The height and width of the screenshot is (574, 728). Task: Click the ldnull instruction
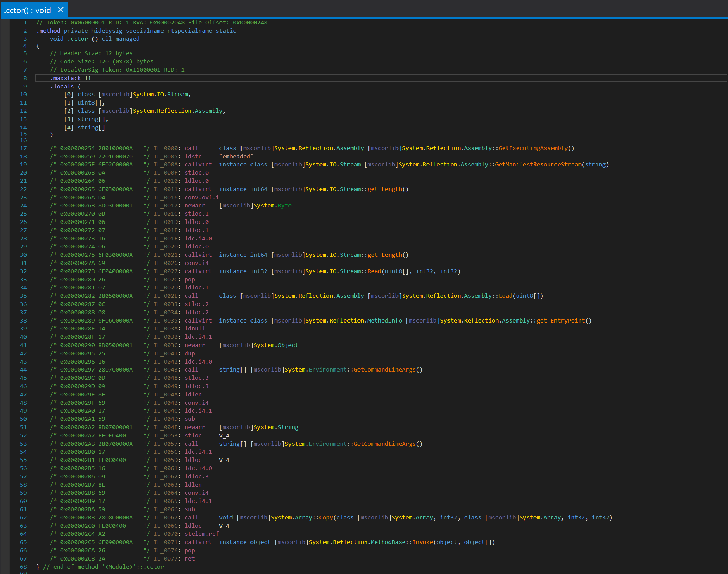coord(195,328)
